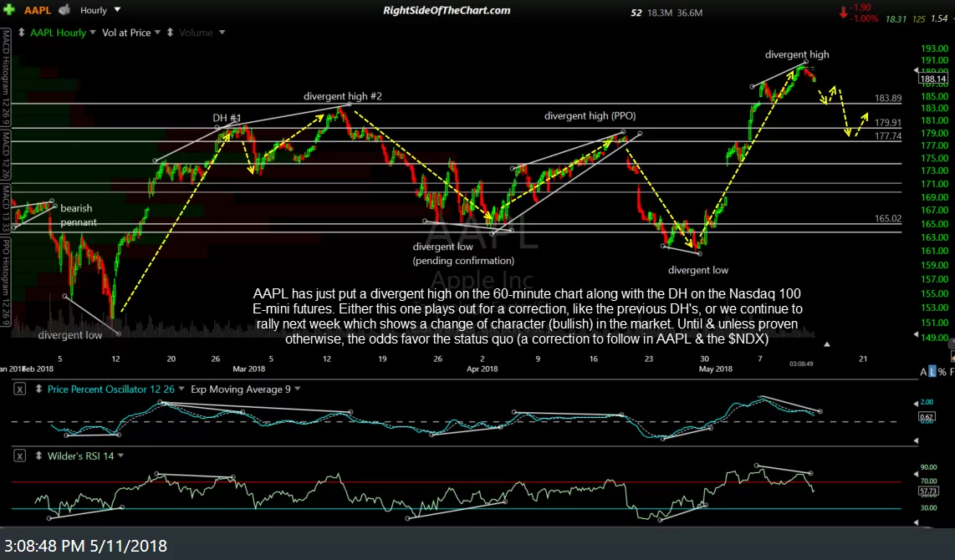The height and width of the screenshot is (560, 955).
Task: Click the 165.02 horizontal level label
Action: (x=888, y=218)
